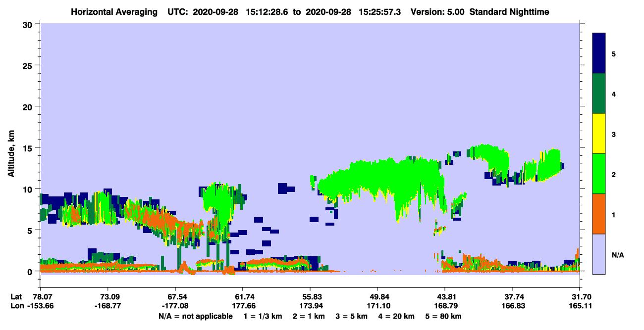644x330 pixels.
Task: Click the dark green color bar segment labeled 4
Action: [599, 94]
